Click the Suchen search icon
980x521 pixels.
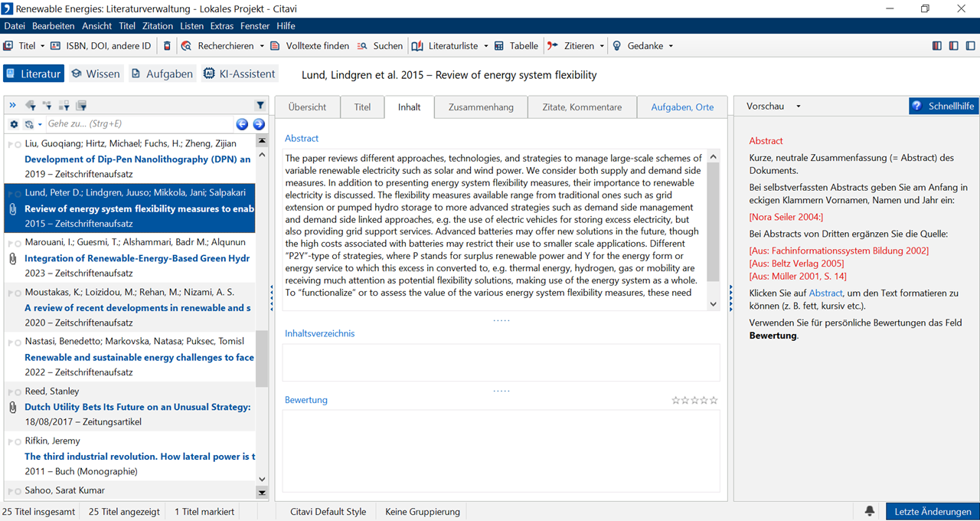pyautogui.click(x=363, y=46)
